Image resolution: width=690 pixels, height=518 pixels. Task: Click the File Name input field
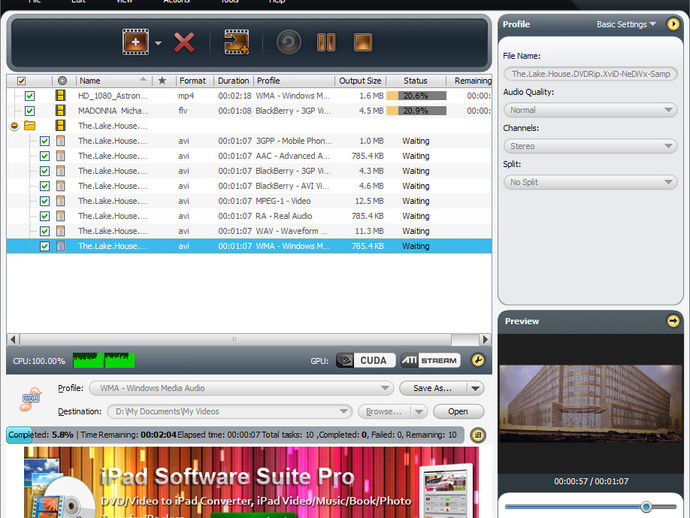[x=590, y=74]
